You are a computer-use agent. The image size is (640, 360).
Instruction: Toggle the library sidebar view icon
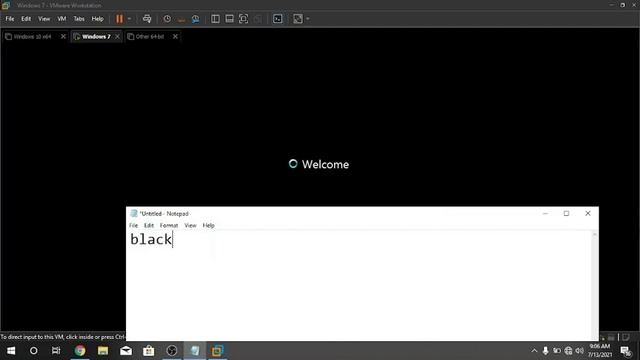pyautogui.click(x=215, y=19)
